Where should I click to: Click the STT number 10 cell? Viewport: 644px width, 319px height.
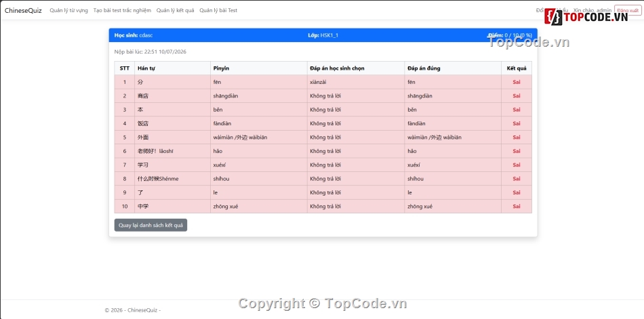125,207
